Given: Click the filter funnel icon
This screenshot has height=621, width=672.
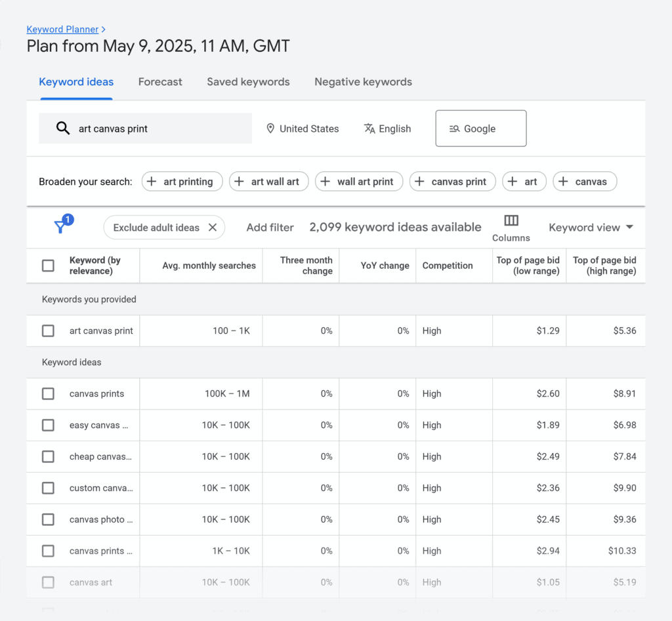Looking at the screenshot, I should 61,227.
